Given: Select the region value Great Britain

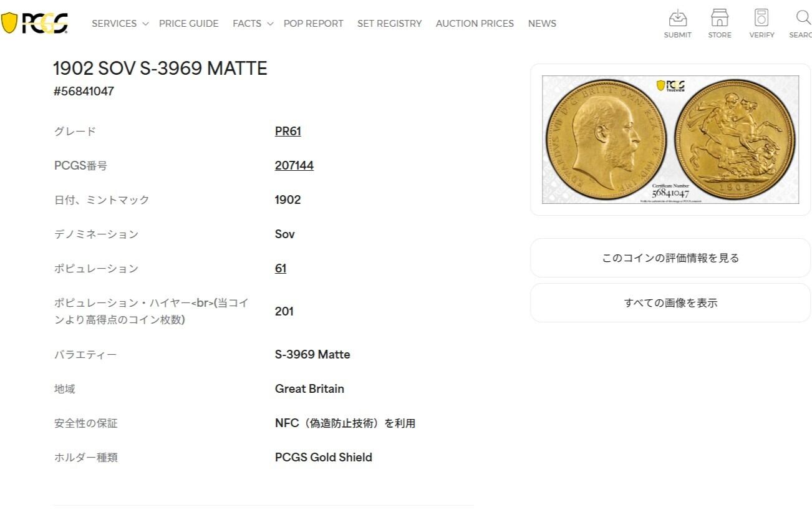Looking at the screenshot, I should pyautogui.click(x=309, y=388).
